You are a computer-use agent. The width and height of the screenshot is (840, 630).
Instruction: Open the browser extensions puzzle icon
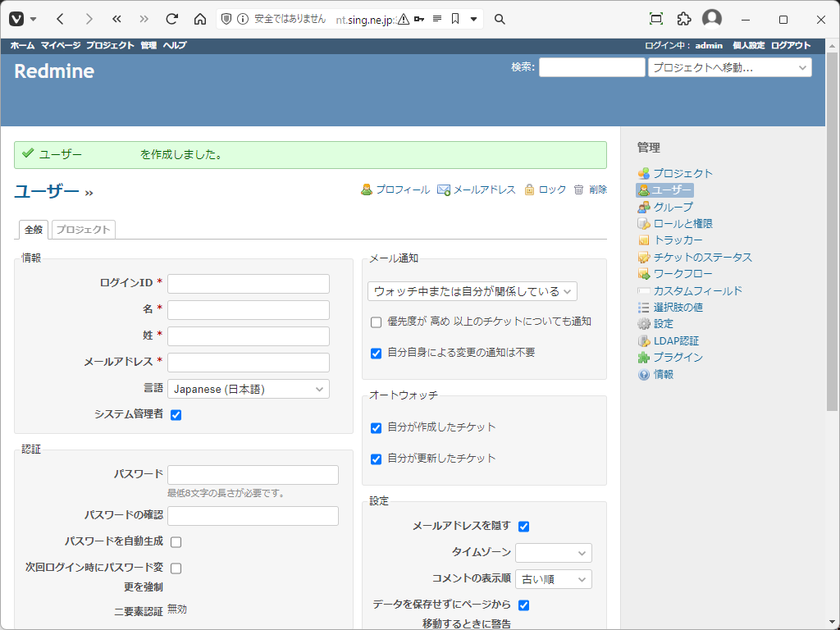[x=683, y=20]
